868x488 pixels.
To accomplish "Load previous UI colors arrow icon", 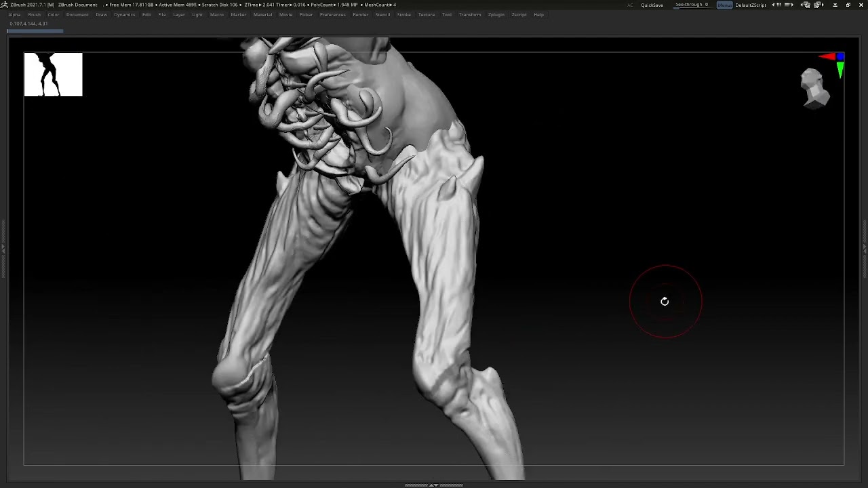I will [x=775, y=5].
